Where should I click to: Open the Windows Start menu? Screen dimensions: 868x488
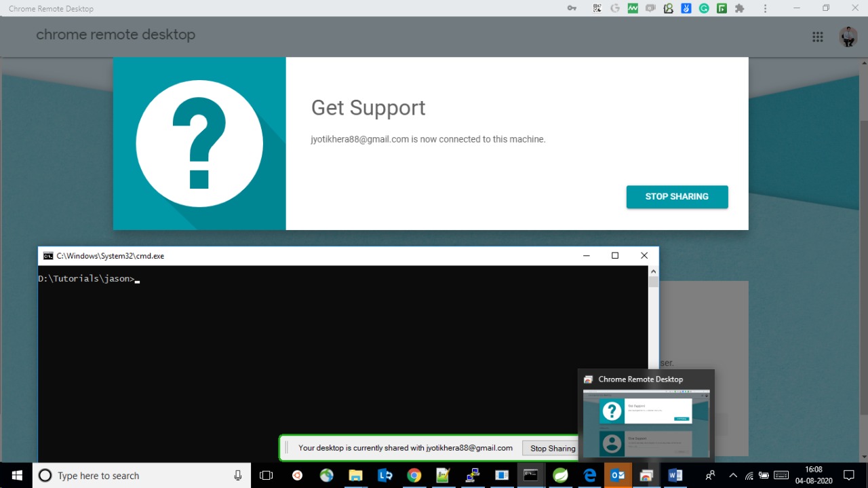(16, 475)
